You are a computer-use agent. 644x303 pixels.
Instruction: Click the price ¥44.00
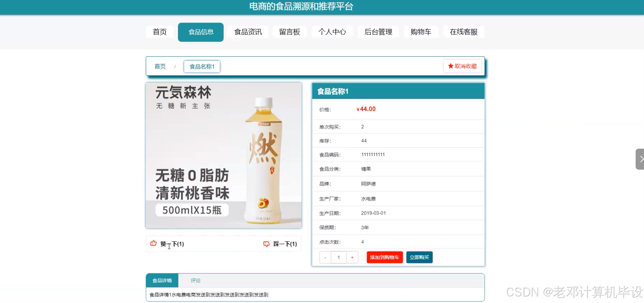[x=366, y=109]
